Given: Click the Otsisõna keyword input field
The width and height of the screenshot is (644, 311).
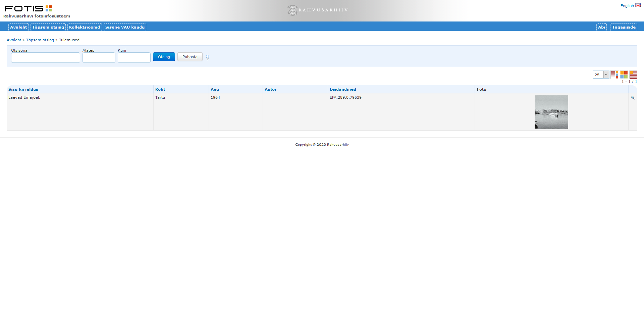Looking at the screenshot, I should pos(46,58).
